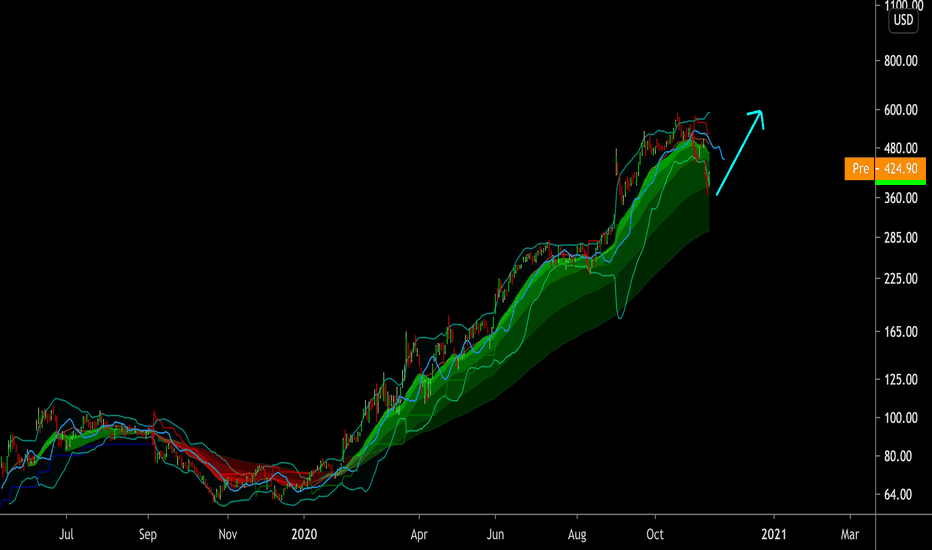Click the 125.00 price axis label
The image size is (932, 550).
coord(900,379)
